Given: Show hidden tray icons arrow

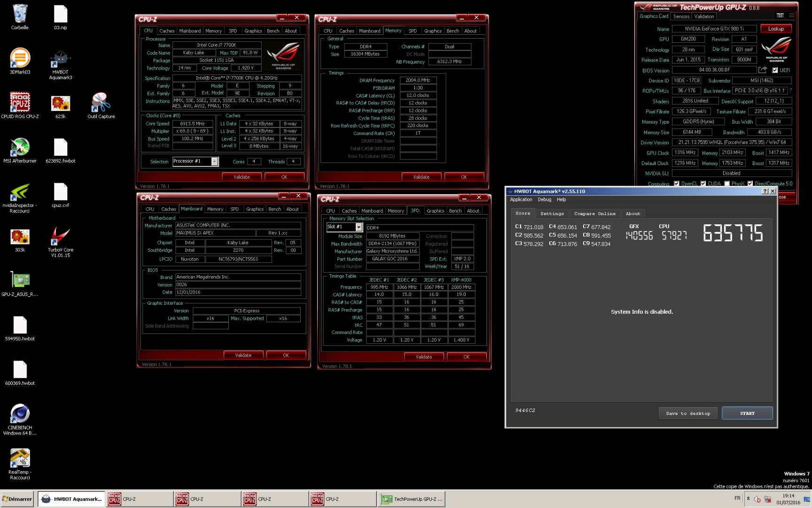Looking at the screenshot, I should click(x=748, y=499).
